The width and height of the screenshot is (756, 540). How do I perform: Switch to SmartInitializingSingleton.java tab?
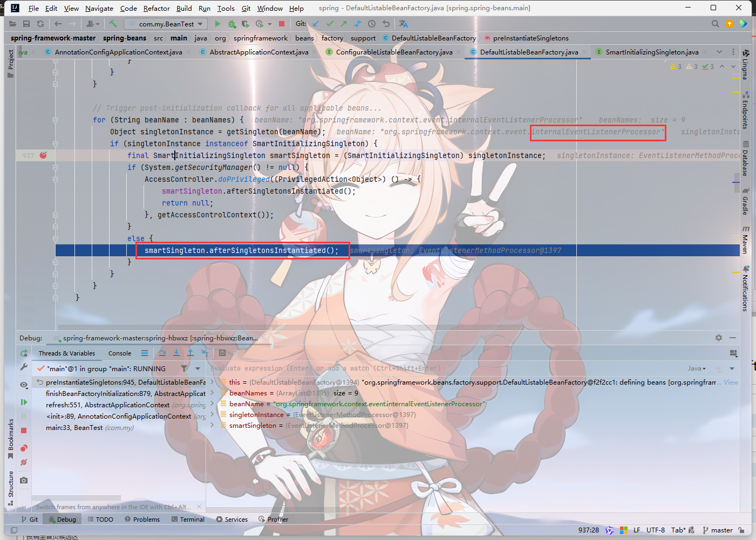652,52
